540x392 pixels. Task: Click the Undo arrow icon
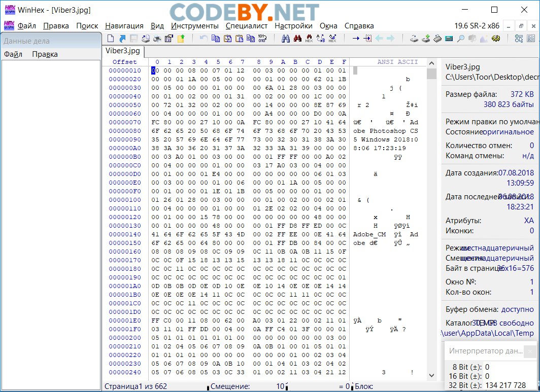204,38
